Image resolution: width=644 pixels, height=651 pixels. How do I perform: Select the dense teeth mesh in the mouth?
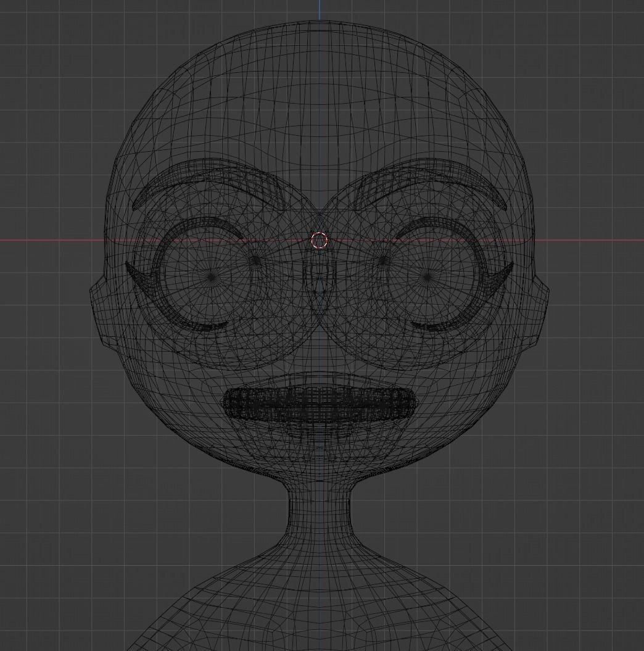(x=319, y=404)
